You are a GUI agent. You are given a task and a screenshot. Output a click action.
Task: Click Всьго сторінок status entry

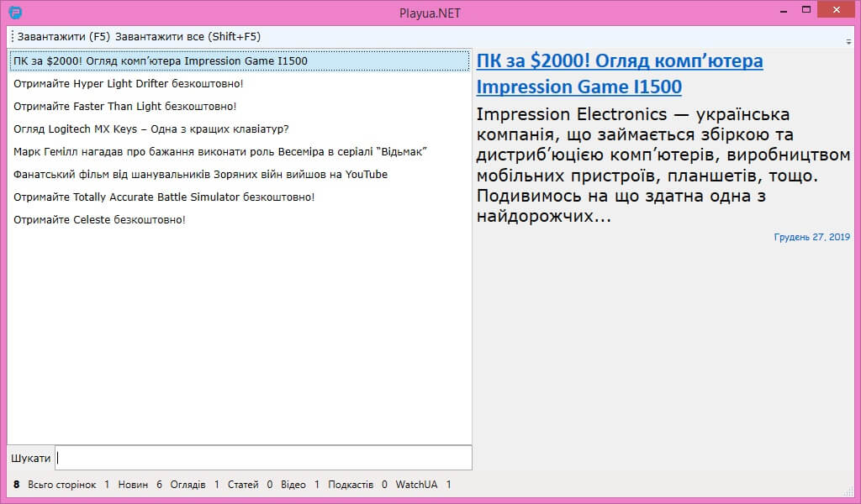click(62, 485)
